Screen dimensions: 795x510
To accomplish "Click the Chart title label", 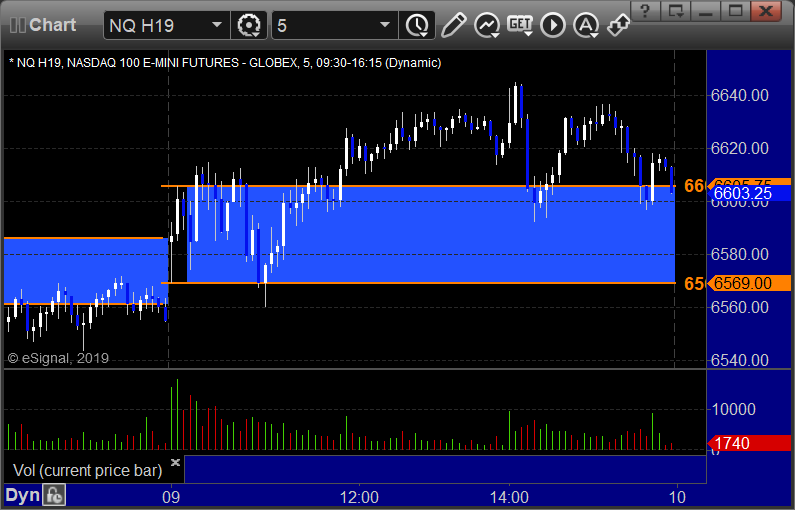I will [53, 25].
